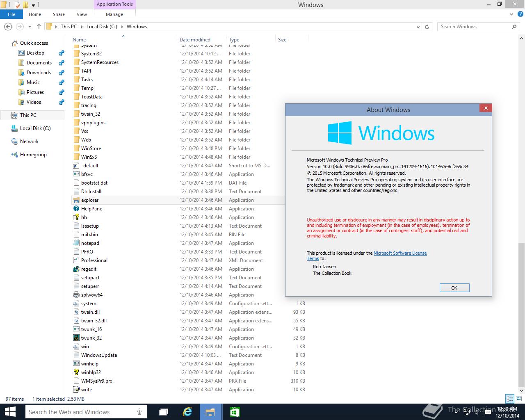Image resolution: width=525 pixels, height=420 pixels.
Task: Open the Microsoft Software License link
Action: [x=400, y=253]
